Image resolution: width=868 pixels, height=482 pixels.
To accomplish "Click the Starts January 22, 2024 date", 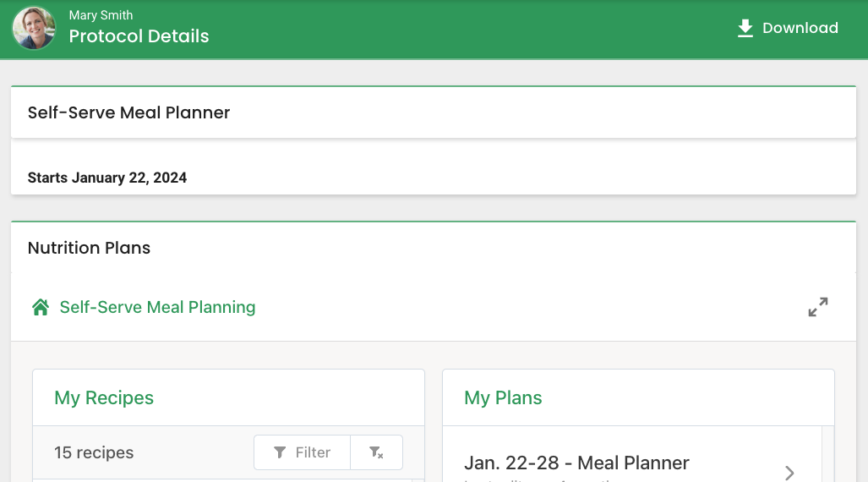I will coord(107,178).
